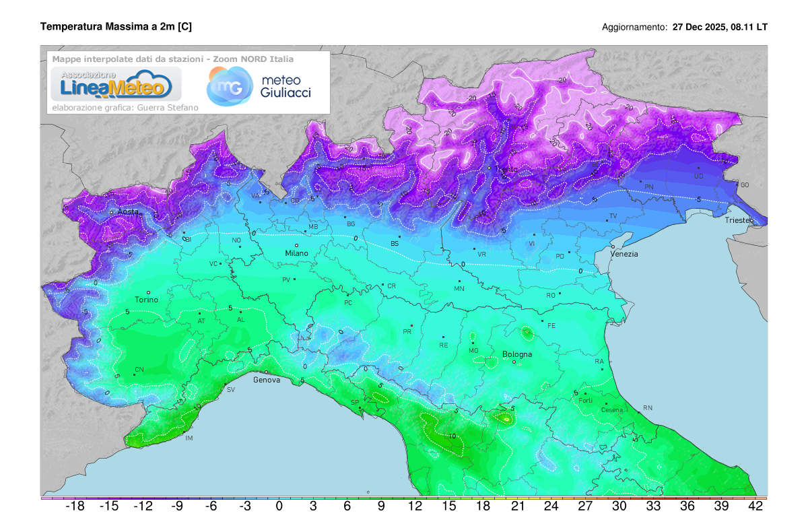
Task: Click the CN province marker
Action: pyautogui.click(x=135, y=368)
